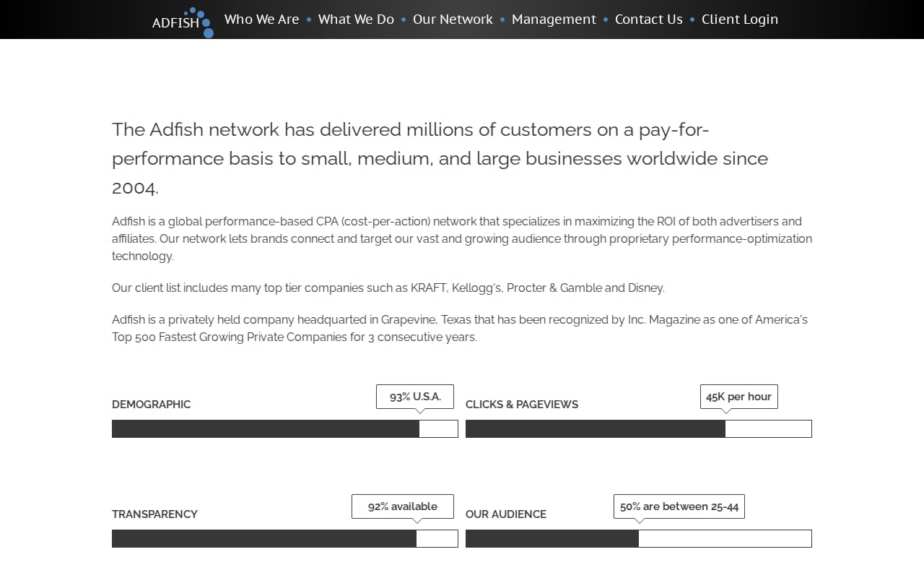Click the TRANSPARENCY label
The image size is (924, 578).
click(154, 514)
